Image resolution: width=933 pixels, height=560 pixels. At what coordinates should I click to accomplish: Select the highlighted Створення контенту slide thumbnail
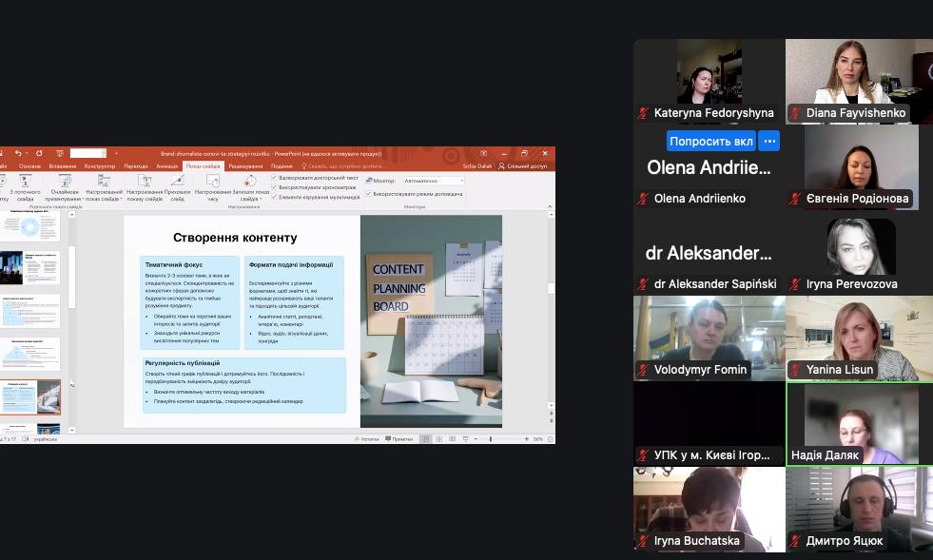tap(30, 396)
